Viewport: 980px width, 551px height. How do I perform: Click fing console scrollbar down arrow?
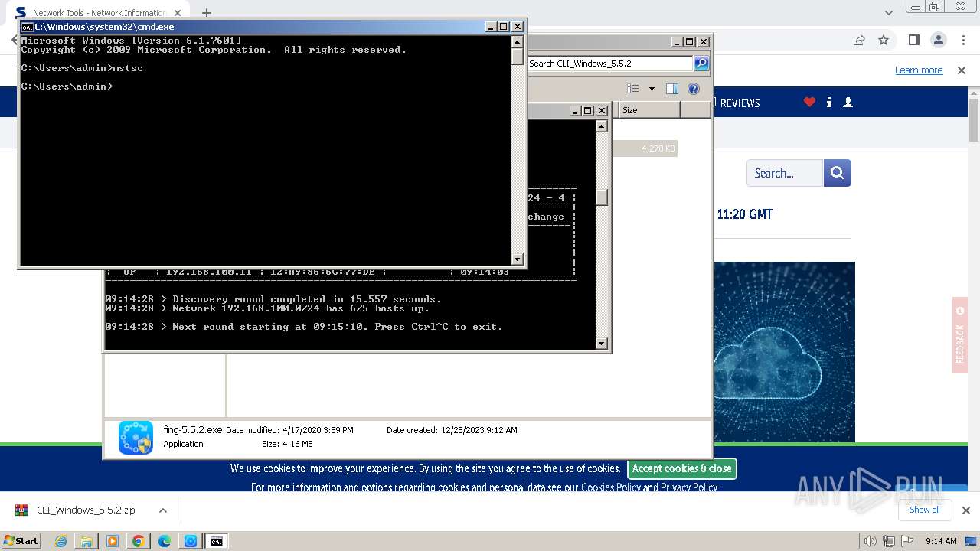pos(602,344)
